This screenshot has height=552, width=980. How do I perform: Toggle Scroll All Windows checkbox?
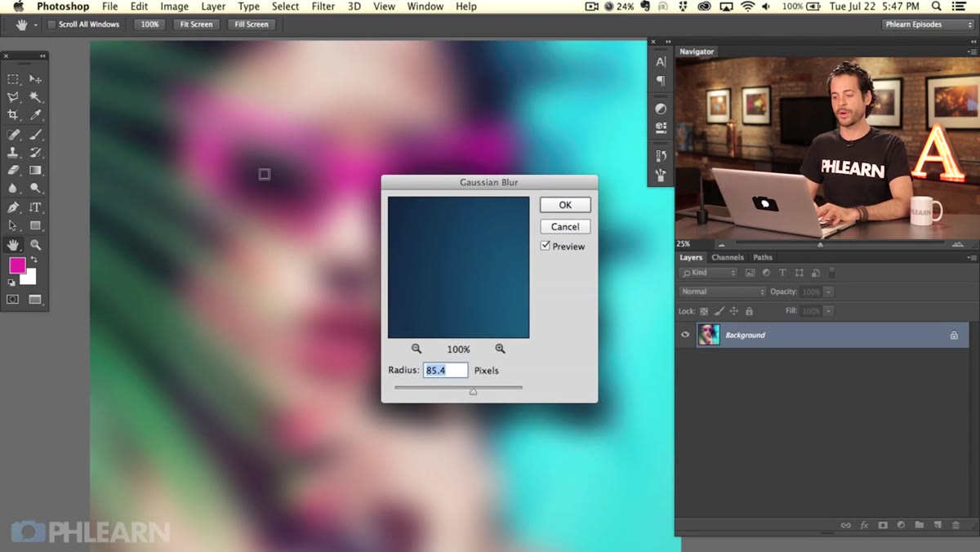pyautogui.click(x=51, y=24)
